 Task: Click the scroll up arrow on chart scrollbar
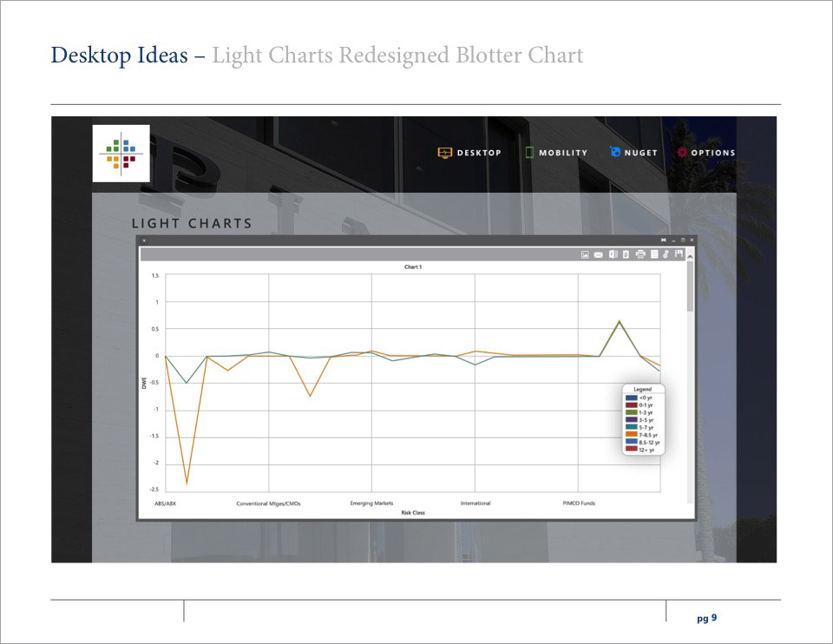pos(690,255)
